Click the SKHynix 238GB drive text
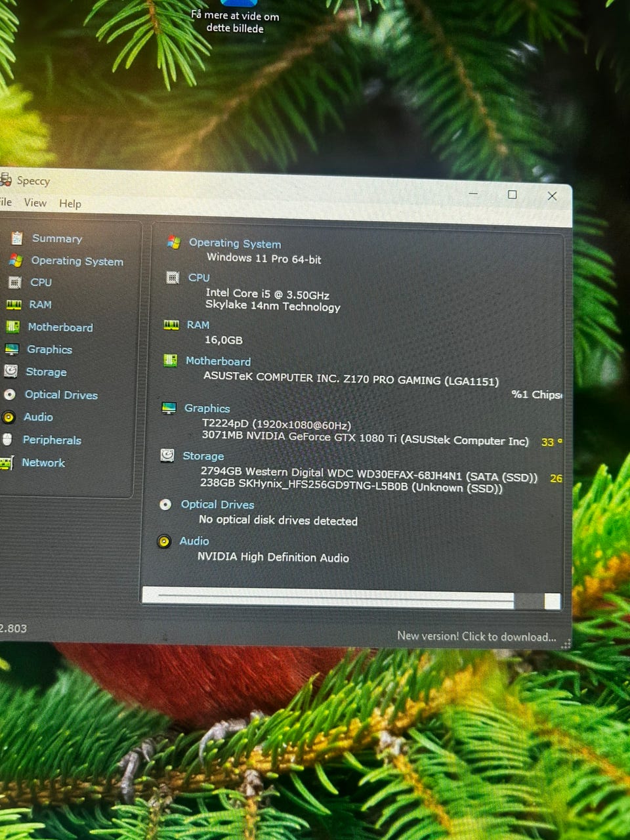The width and height of the screenshot is (630, 840). 351,486
